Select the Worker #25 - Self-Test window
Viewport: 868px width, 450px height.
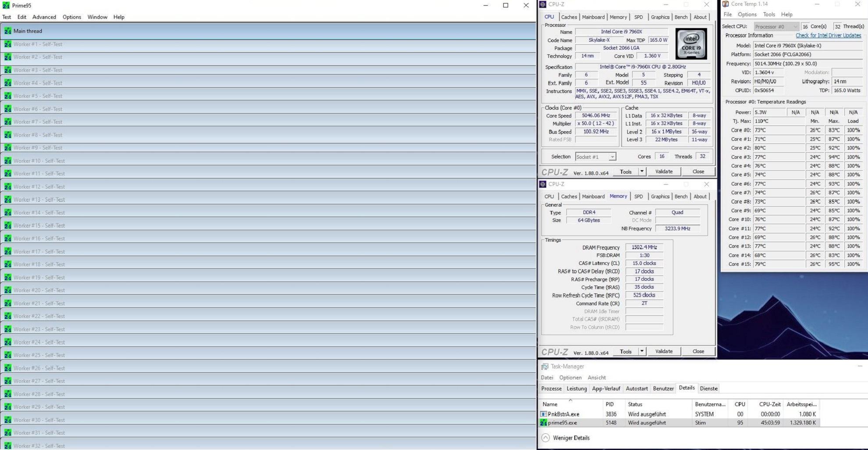[x=268, y=355]
